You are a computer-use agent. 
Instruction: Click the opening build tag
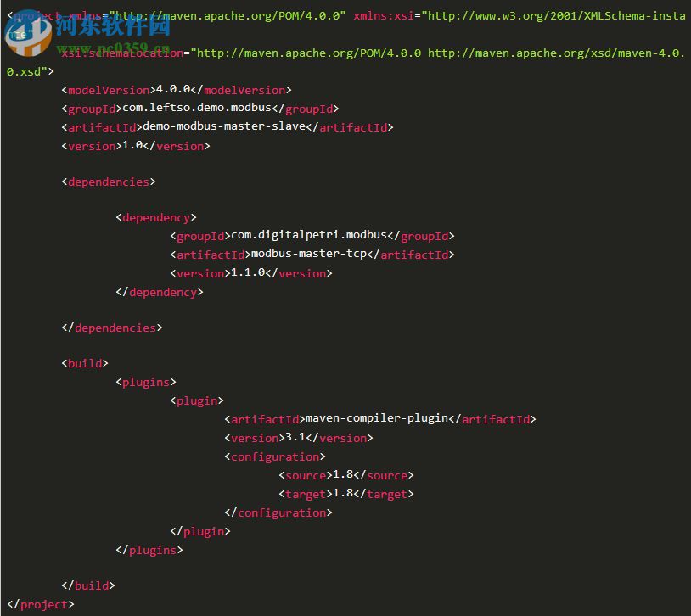pyautogui.click(x=85, y=363)
